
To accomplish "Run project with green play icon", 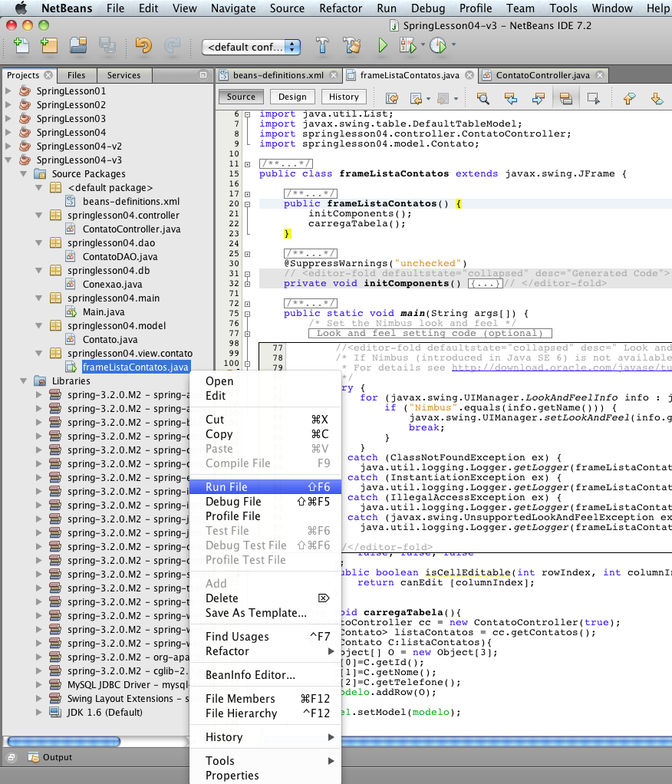I will [x=382, y=46].
